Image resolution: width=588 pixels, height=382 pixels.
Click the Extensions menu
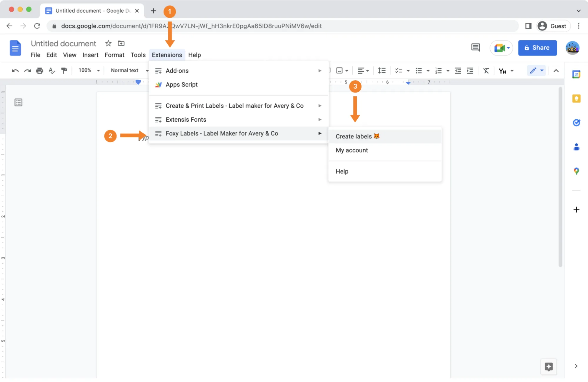point(167,55)
